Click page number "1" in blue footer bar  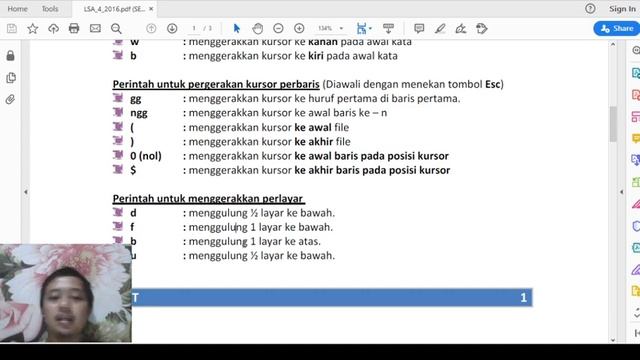[x=524, y=298]
